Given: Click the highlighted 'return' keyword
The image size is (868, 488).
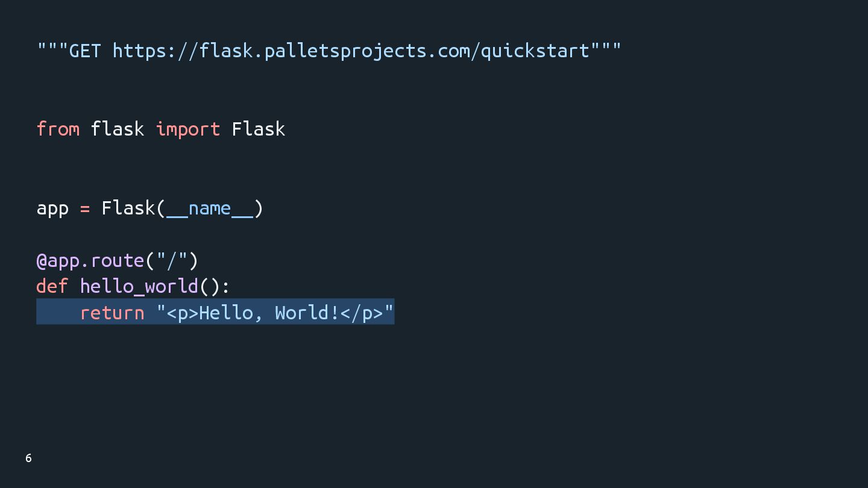Looking at the screenshot, I should coord(112,313).
